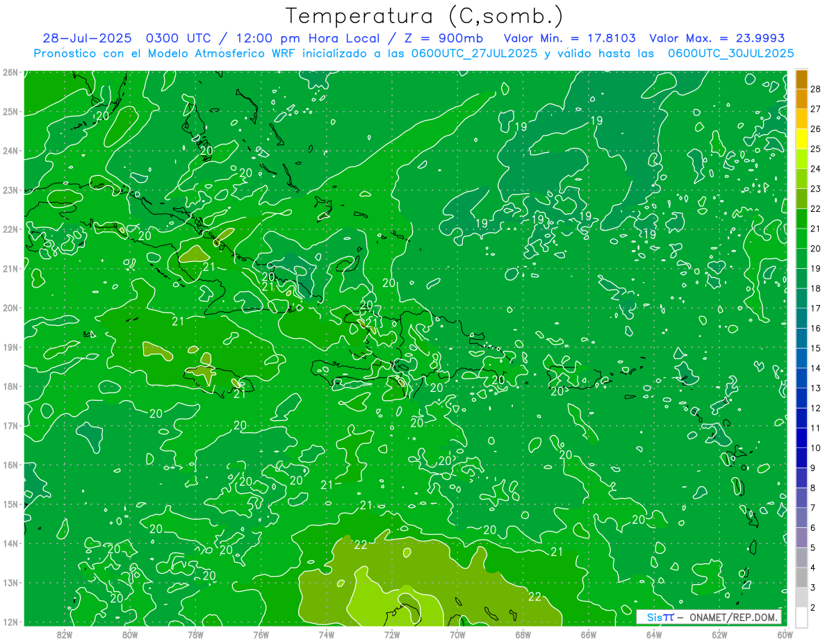Click legend value '28'
Screen dimensions: 834x644
tap(815, 89)
